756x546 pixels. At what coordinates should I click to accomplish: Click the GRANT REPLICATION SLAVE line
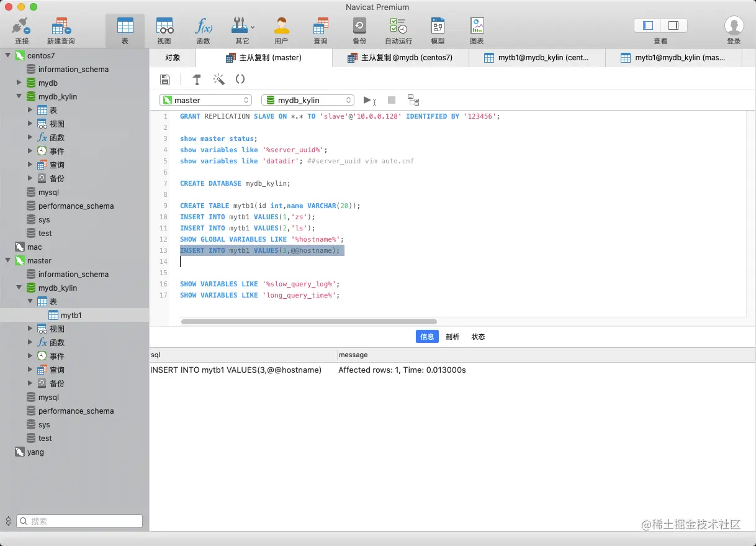(x=340, y=116)
